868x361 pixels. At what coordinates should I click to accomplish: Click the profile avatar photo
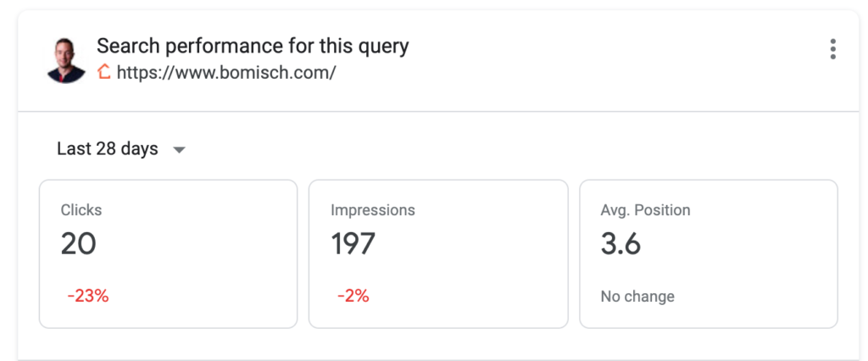[68, 58]
